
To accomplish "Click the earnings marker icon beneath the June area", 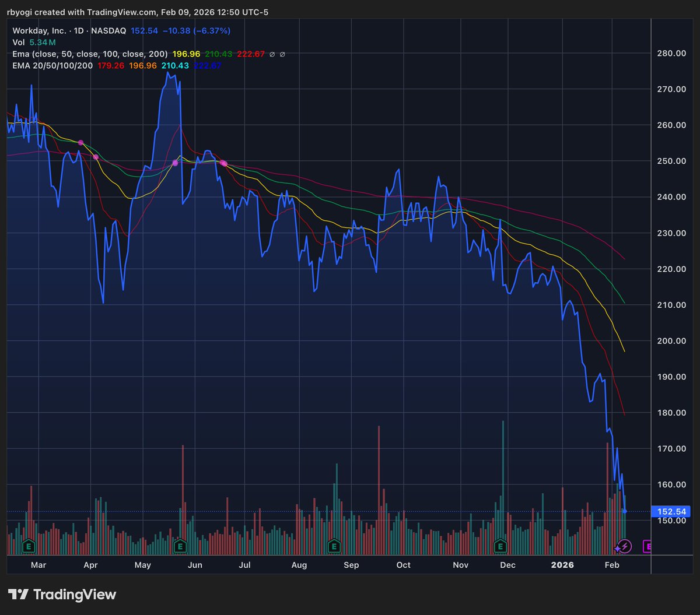I will pyautogui.click(x=180, y=547).
